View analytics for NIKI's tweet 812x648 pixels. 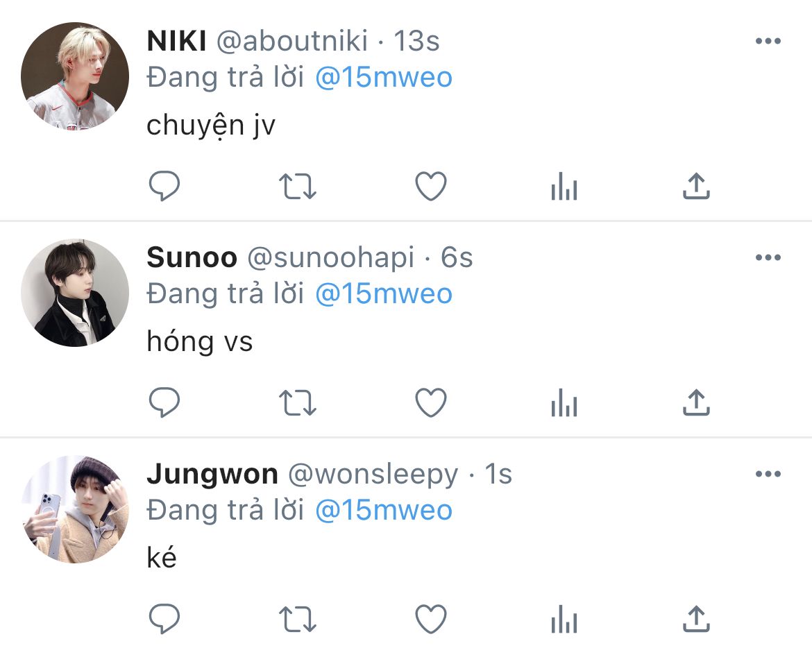564,186
